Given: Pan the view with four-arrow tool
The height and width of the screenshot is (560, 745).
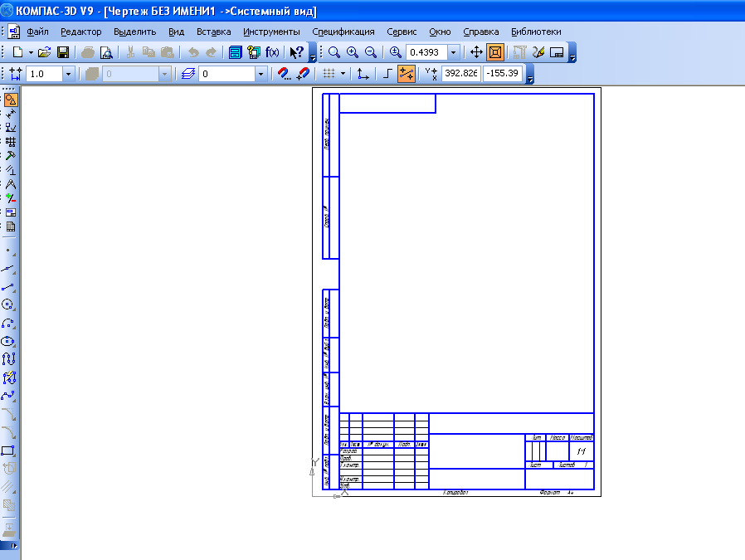Looking at the screenshot, I should (x=476, y=52).
